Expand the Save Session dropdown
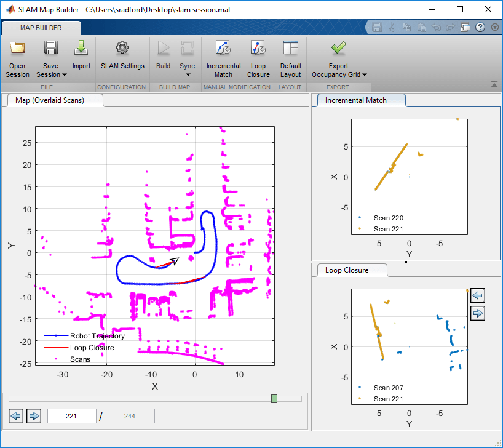This screenshot has height=448, width=503. pos(64,75)
